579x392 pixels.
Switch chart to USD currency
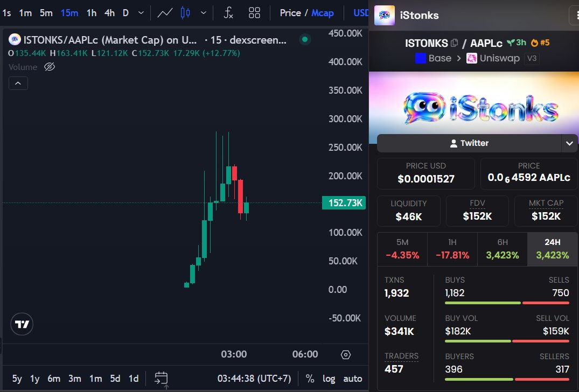[x=361, y=13]
